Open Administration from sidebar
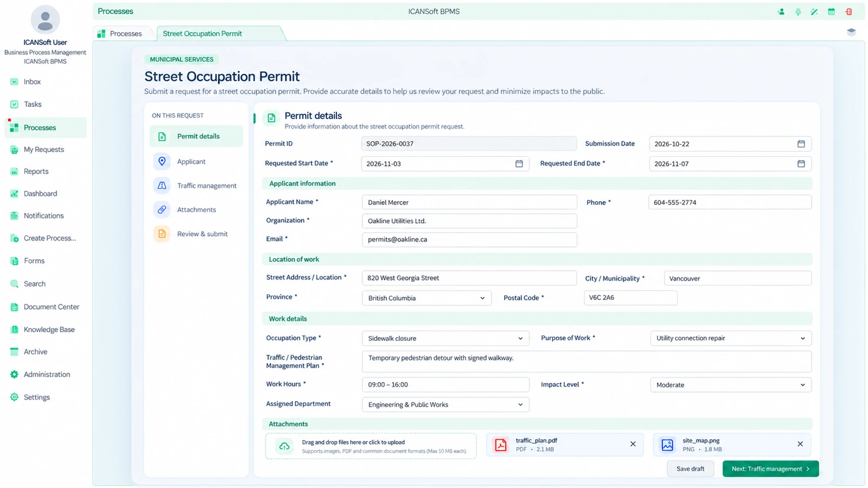The width and height of the screenshot is (868, 488). [46, 375]
